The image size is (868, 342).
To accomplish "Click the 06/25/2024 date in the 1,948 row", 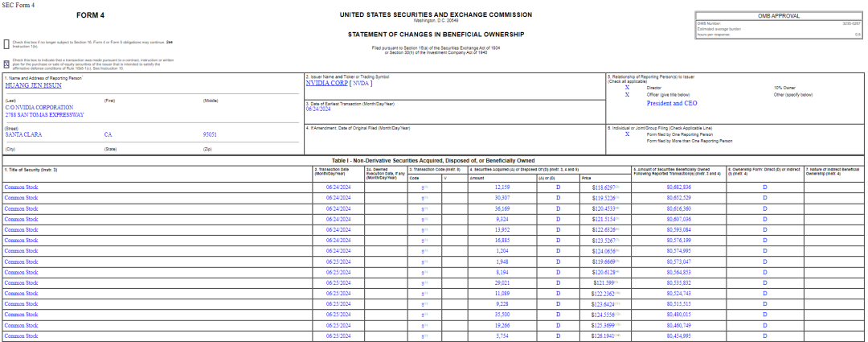I will pos(338,261).
